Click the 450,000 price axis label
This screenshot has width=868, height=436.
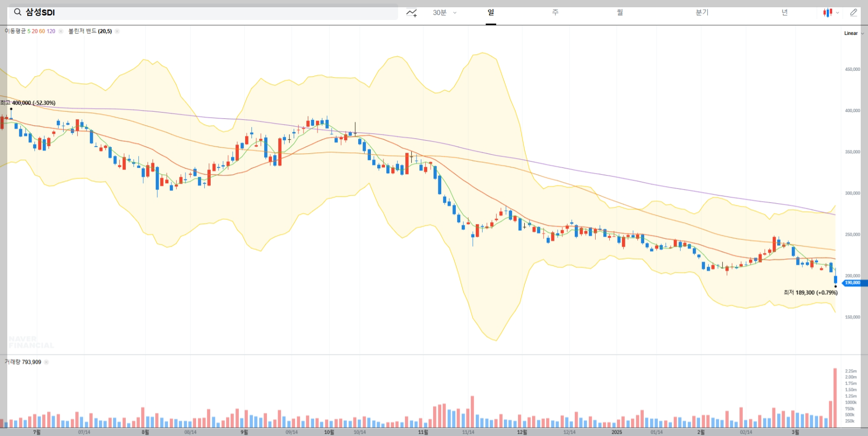coord(852,69)
